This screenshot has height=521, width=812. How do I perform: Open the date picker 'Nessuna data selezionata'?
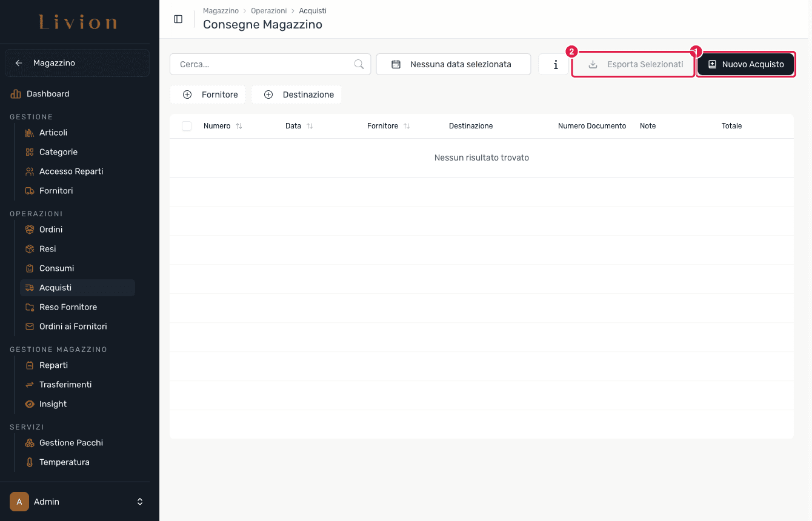point(453,64)
